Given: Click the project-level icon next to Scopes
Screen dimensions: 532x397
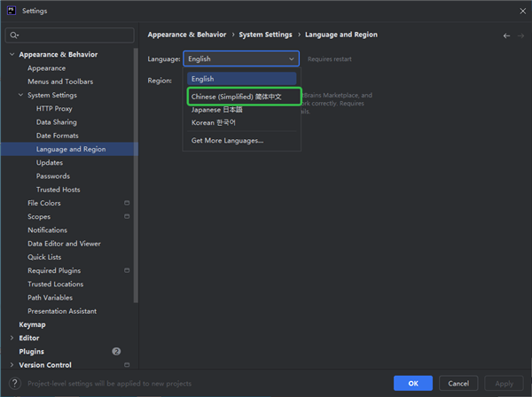Looking at the screenshot, I should pyautogui.click(x=127, y=216).
